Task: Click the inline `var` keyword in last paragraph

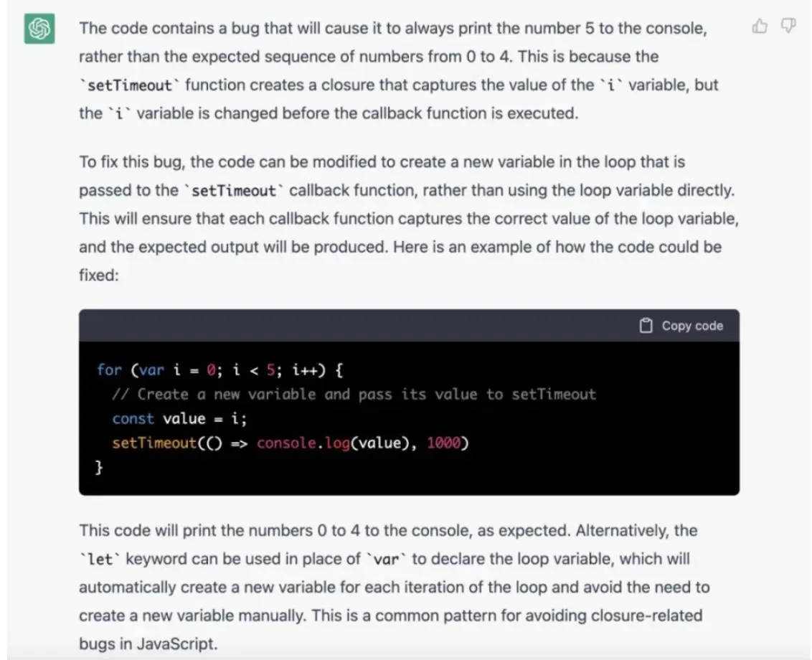Action: point(385,559)
